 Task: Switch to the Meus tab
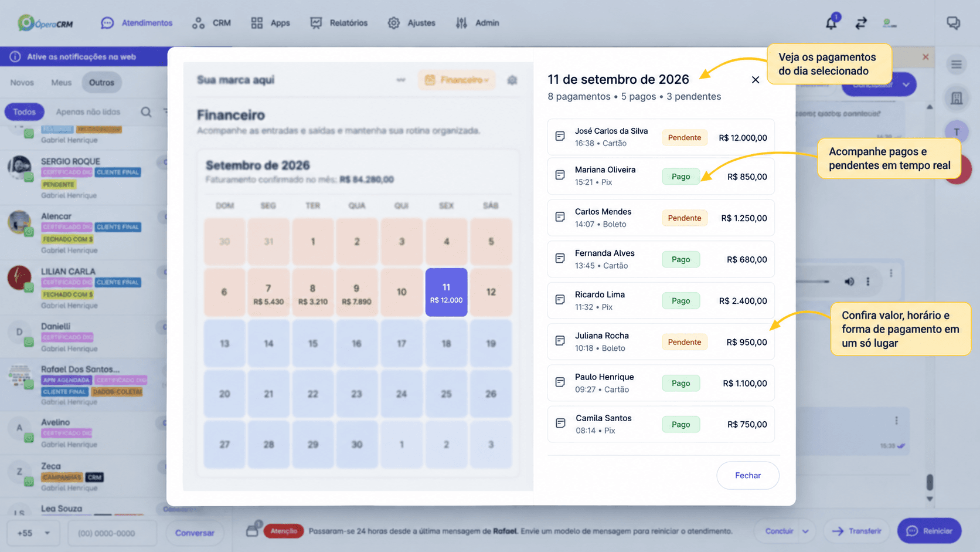click(61, 83)
